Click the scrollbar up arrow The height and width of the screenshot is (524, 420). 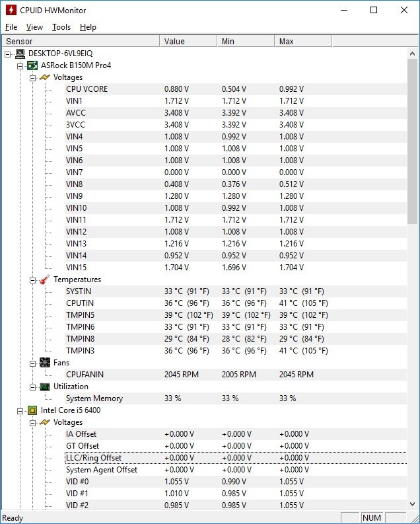(x=412, y=54)
